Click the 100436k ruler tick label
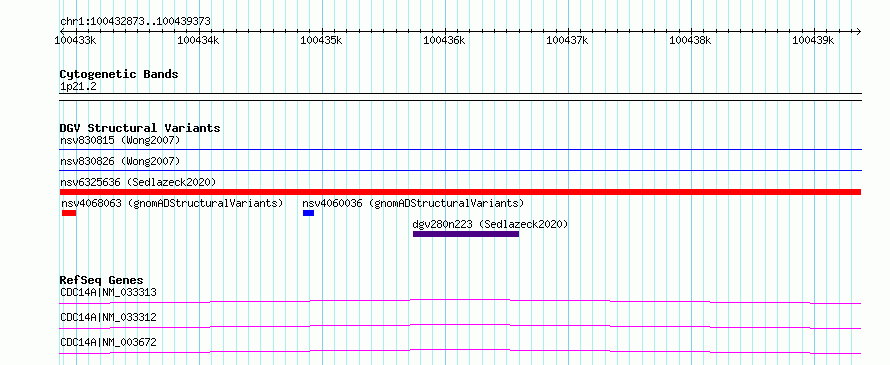 click(x=444, y=40)
